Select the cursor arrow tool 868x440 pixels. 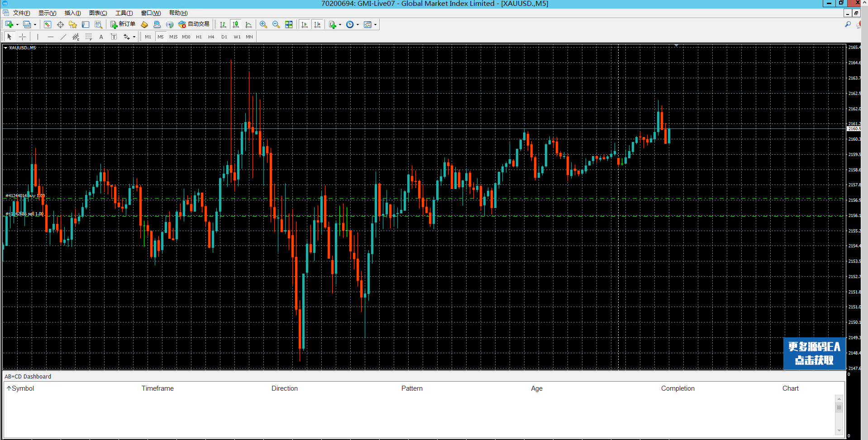tap(10, 37)
